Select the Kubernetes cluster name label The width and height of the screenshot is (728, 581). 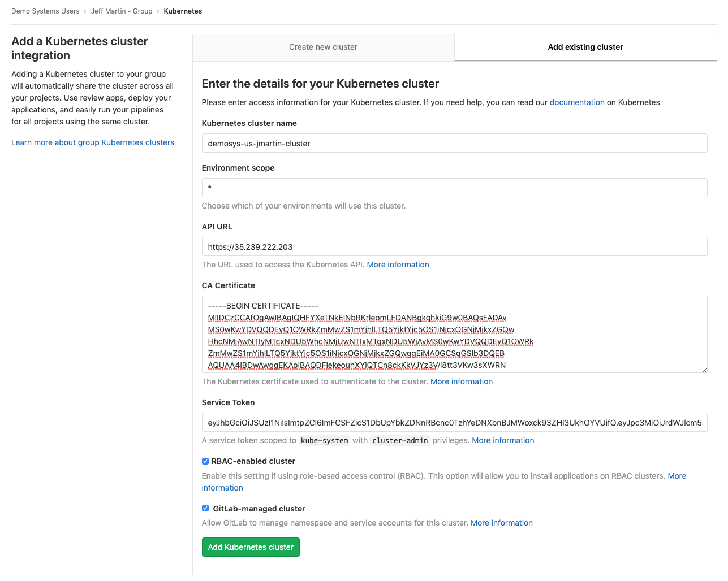tap(249, 123)
